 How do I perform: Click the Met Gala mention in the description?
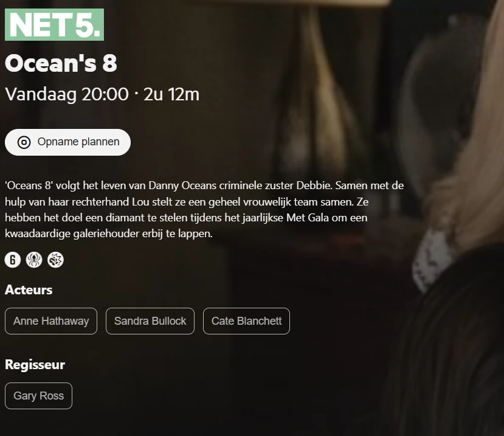(308, 218)
